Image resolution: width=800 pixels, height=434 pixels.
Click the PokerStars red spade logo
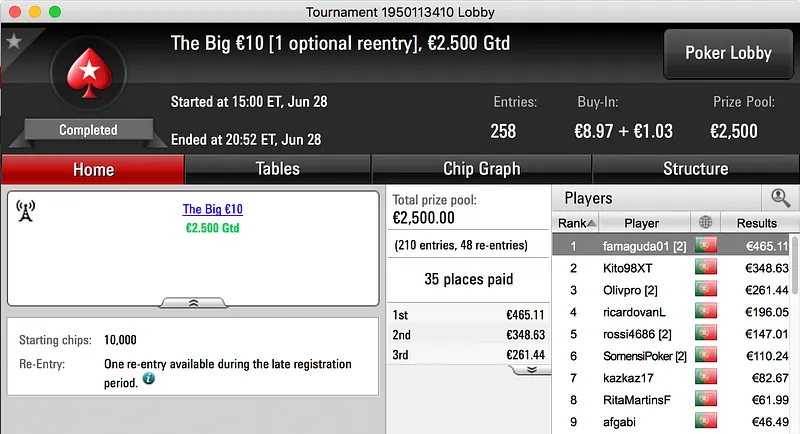click(x=88, y=79)
